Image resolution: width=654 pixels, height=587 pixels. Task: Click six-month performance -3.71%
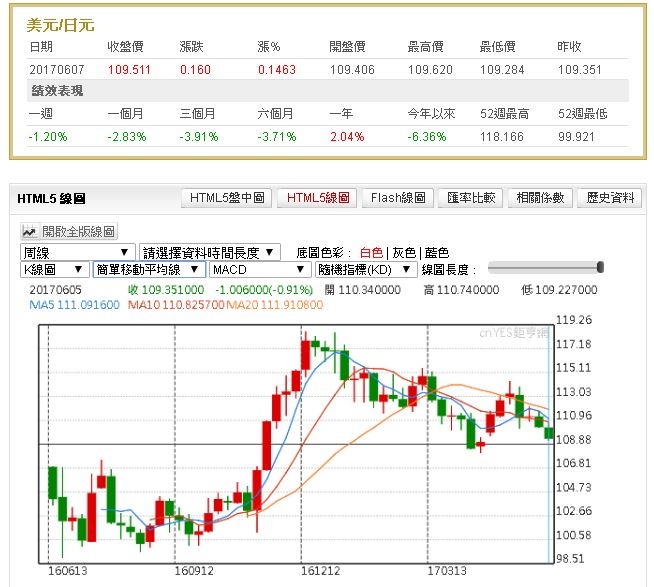pyautogui.click(x=277, y=137)
